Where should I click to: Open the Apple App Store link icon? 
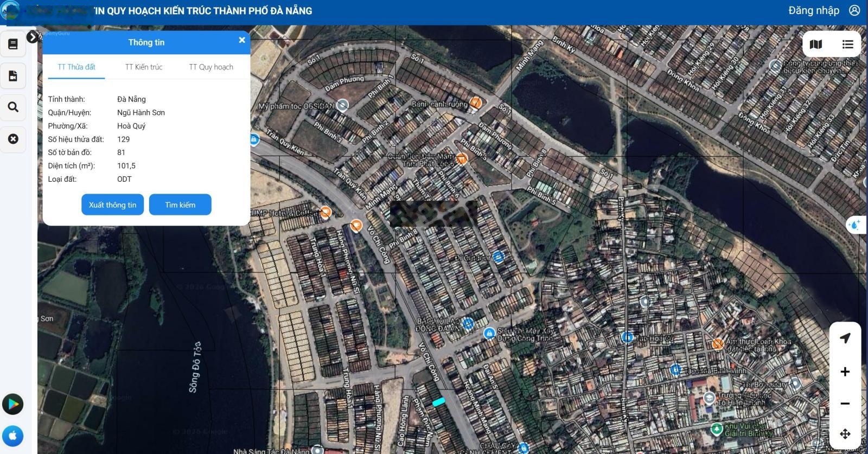pos(12,436)
